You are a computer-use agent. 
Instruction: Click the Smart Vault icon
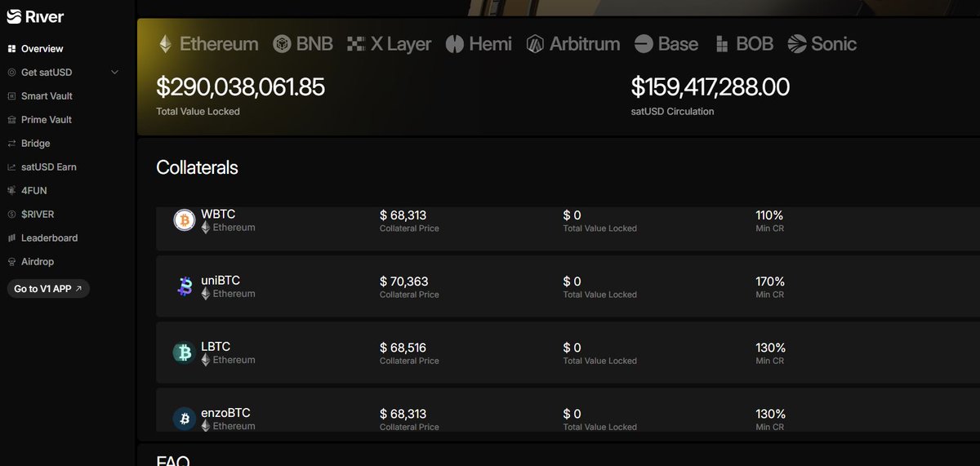tap(11, 96)
